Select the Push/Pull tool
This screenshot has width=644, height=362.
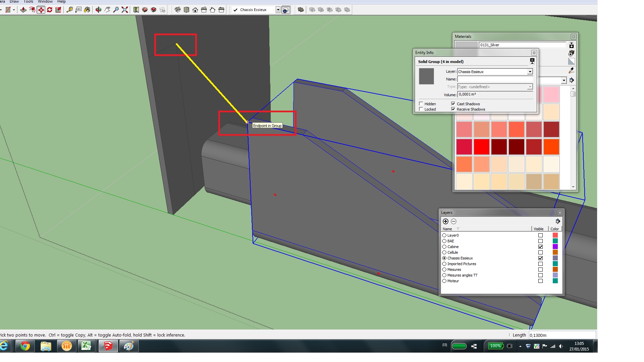pyautogui.click(x=23, y=10)
